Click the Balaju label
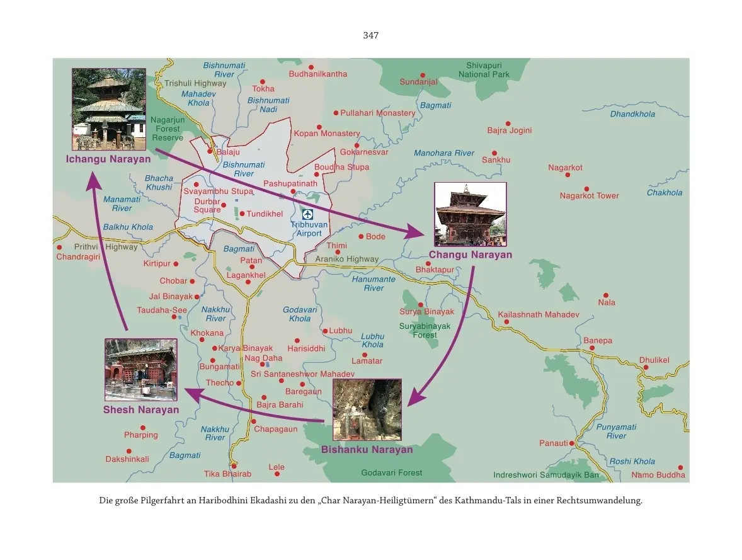The width and height of the screenshot is (742, 560). [228, 152]
